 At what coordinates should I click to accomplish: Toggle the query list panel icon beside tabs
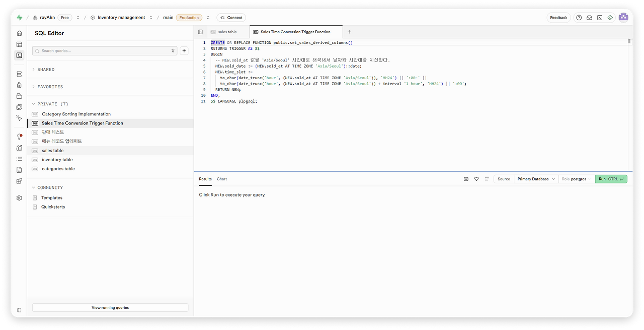[x=200, y=32]
